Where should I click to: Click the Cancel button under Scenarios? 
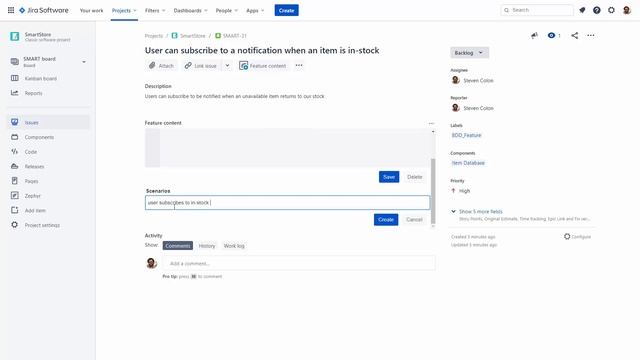coord(414,220)
